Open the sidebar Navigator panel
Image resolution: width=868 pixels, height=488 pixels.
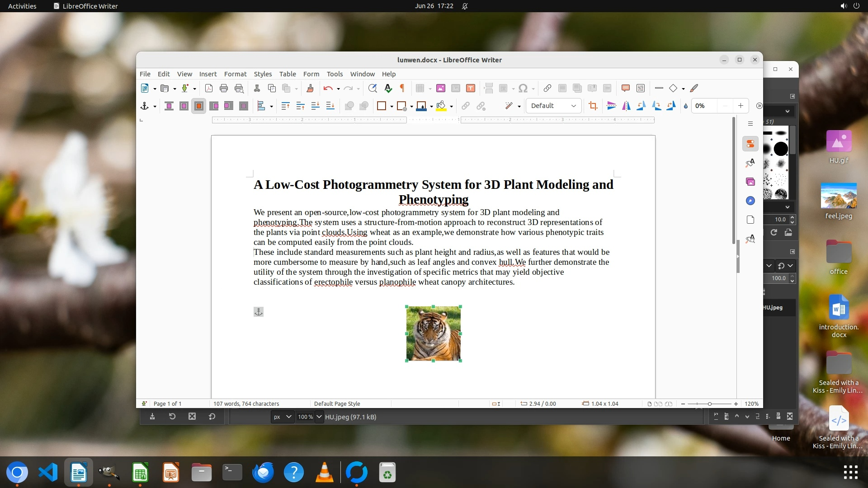click(x=750, y=201)
